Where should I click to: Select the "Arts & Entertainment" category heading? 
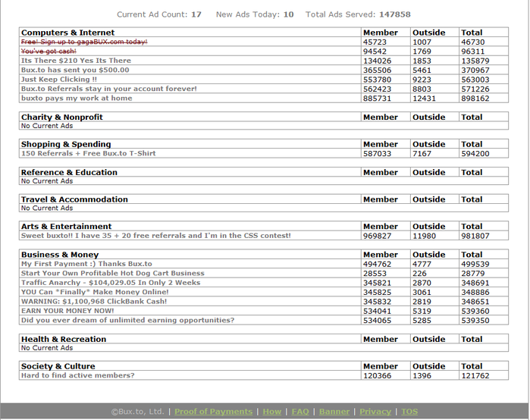click(66, 227)
